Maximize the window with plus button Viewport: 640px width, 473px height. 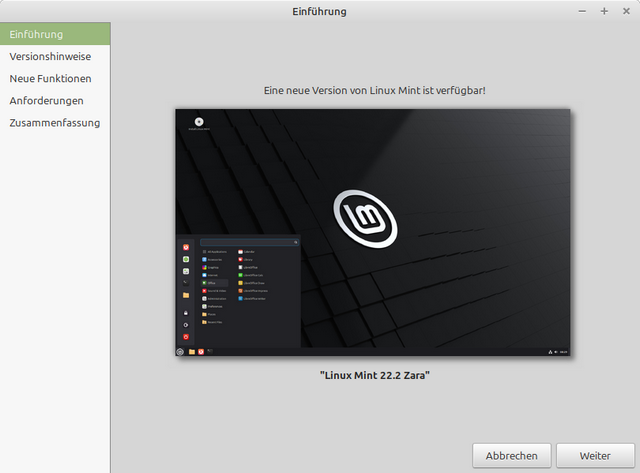coord(604,11)
